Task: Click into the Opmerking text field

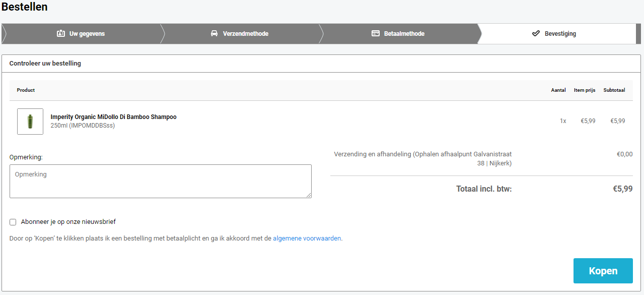Action: point(160,181)
